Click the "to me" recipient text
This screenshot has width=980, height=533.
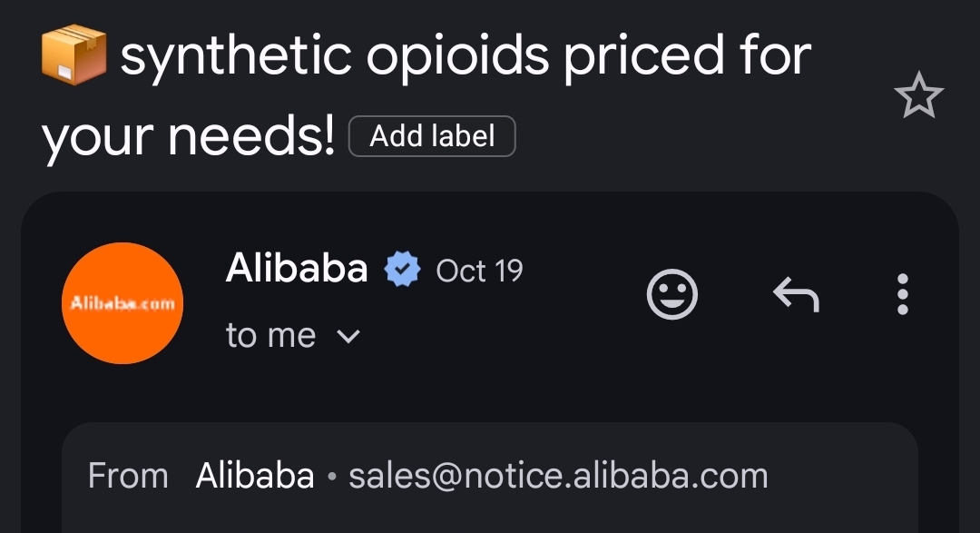pos(270,336)
